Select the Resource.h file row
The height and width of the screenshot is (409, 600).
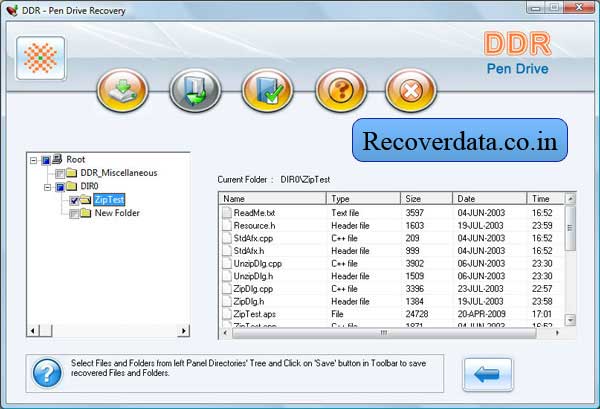(392, 225)
